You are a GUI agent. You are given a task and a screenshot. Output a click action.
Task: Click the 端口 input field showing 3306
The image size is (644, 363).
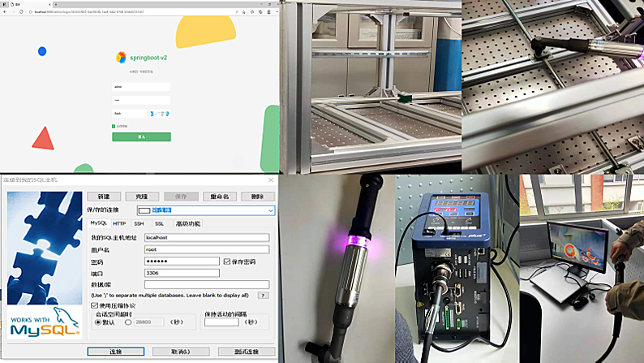[x=181, y=274]
